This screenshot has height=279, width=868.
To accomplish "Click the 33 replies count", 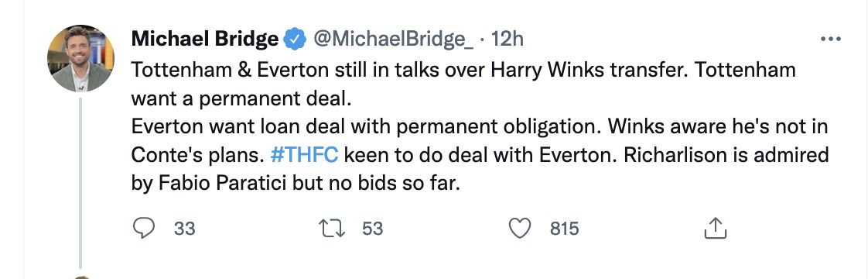I will [184, 229].
